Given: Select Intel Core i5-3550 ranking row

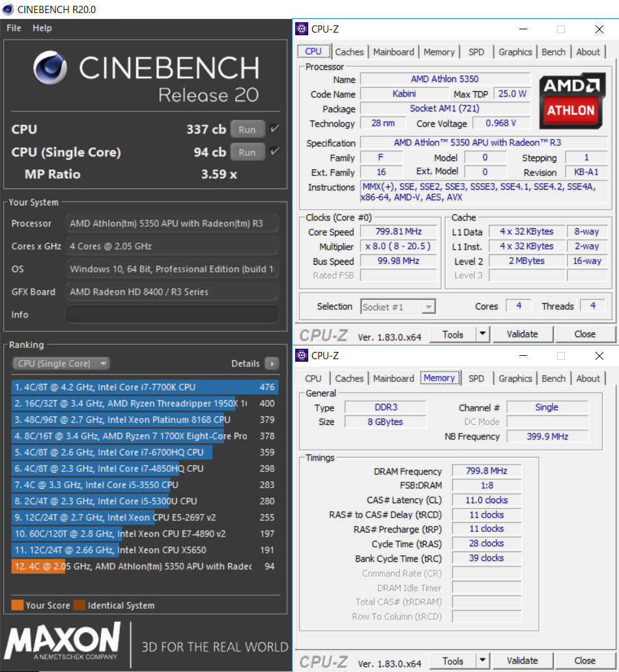Looking at the screenshot, I should [145, 485].
